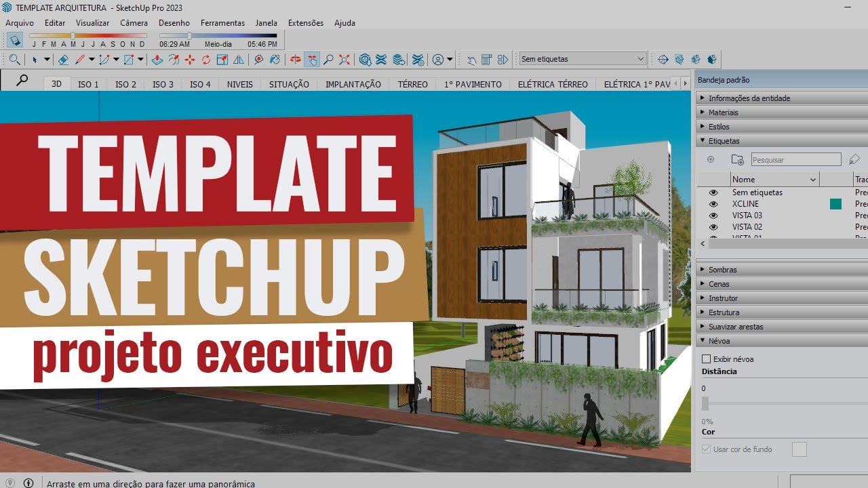The height and width of the screenshot is (488, 868).
Task: Click the Zoom magnifier tool
Action: [x=328, y=60]
